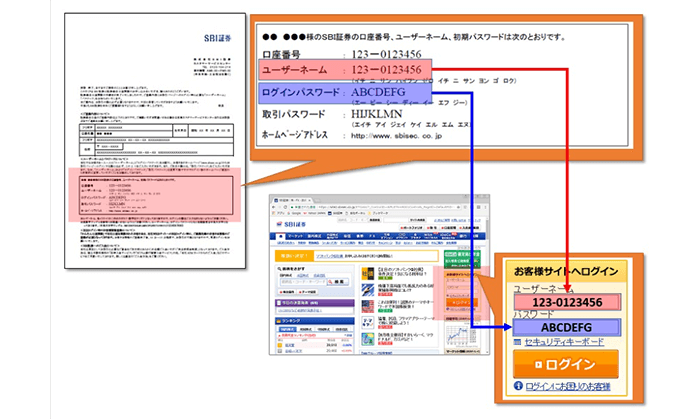This screenshot has width=700, height=419.
Task: Click the info icon beside ログインにお困りのお客様
Action: (x=518, y=386)
